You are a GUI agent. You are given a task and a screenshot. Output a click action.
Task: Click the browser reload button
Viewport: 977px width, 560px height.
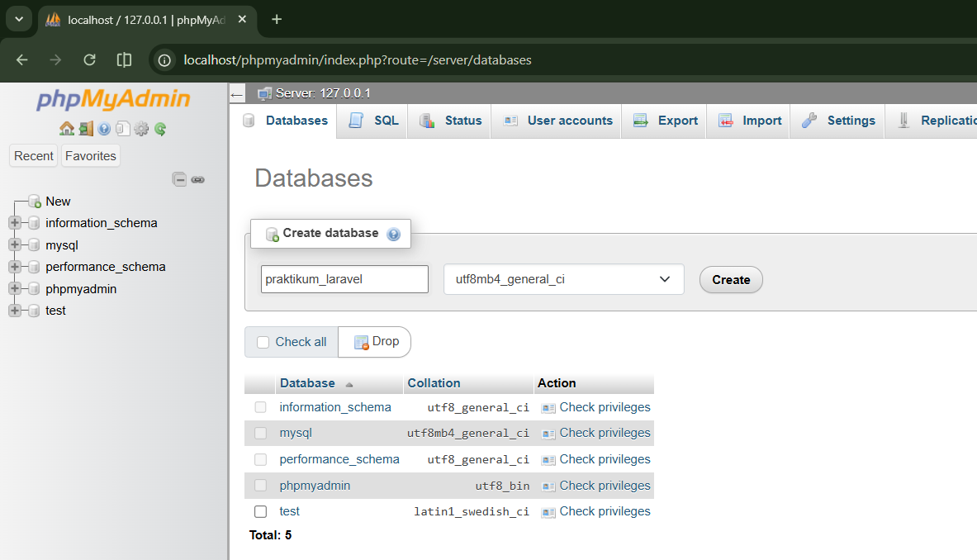tap(90, 59)
